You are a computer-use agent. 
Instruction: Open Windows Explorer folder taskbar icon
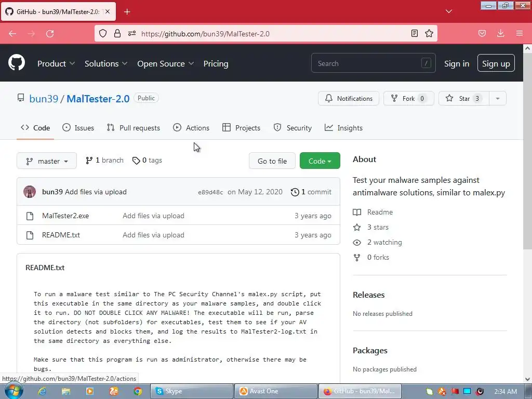pyautogui.click(x=65, y=391)
